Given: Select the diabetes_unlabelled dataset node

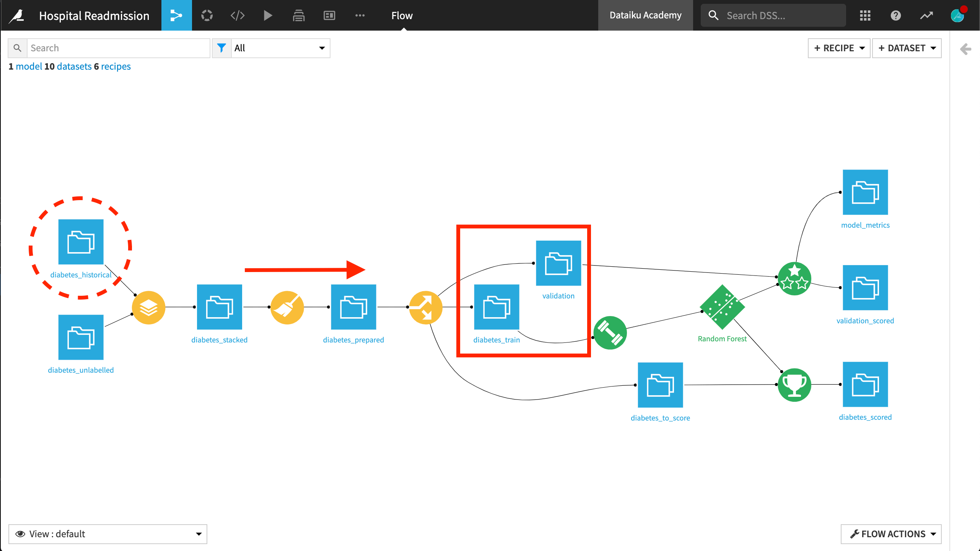Looking at the screenshot, I should (x=81, y=337).
